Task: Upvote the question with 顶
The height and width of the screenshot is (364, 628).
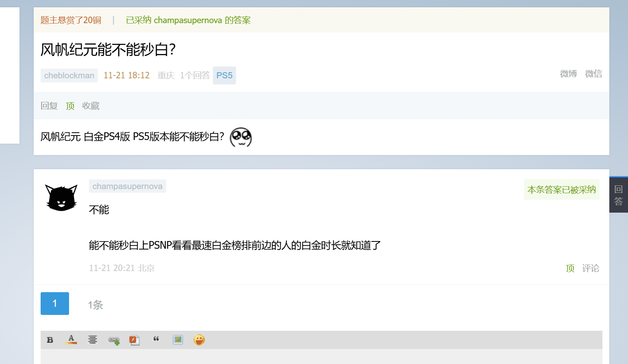Action: pyautogui.click(x=70, y=106)
